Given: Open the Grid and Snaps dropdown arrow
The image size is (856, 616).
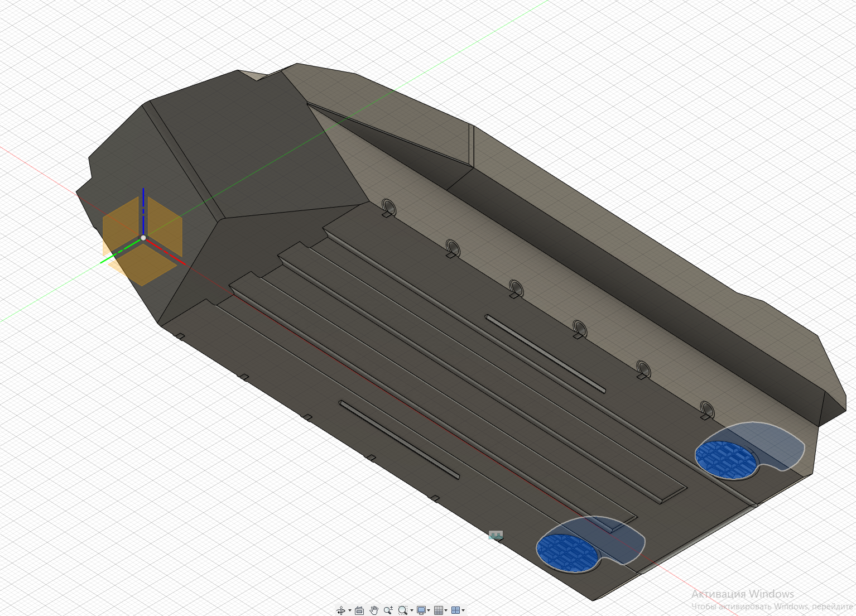Looking at the screenshot, I should tap(446, 610).
